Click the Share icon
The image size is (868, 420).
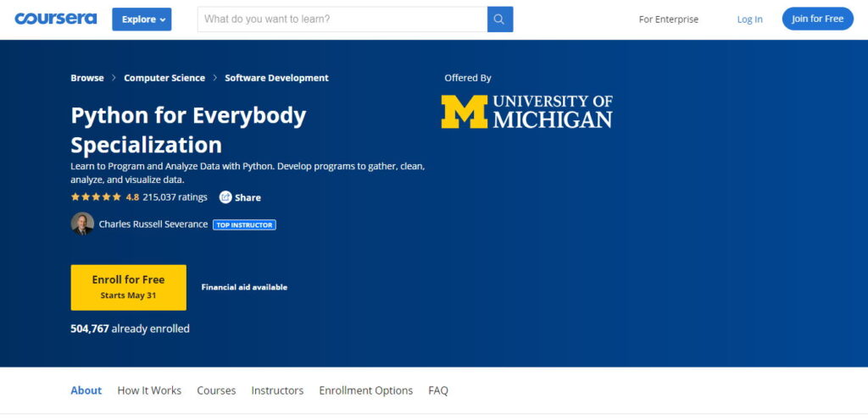click(x=225, y=197)
